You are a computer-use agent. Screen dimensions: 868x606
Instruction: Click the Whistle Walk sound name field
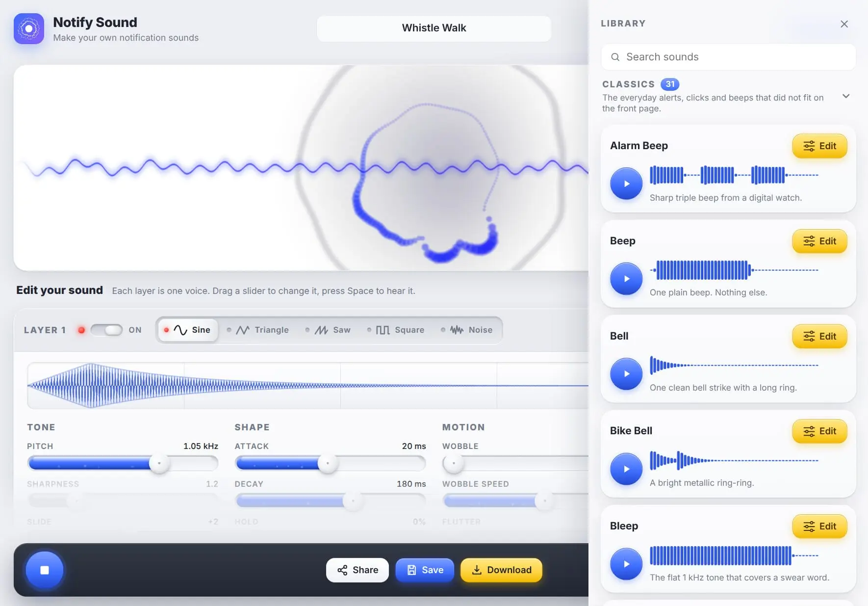[x=434, y=28]
